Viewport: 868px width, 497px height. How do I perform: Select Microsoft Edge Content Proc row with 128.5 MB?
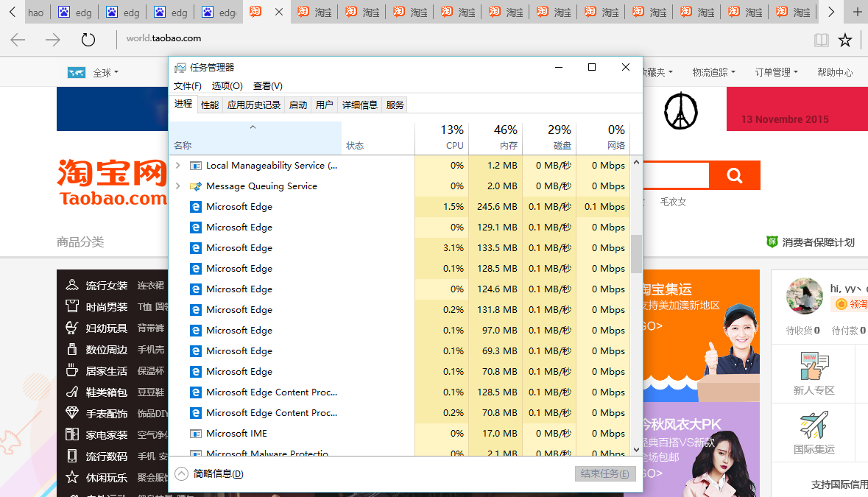(x=400, y=392)
